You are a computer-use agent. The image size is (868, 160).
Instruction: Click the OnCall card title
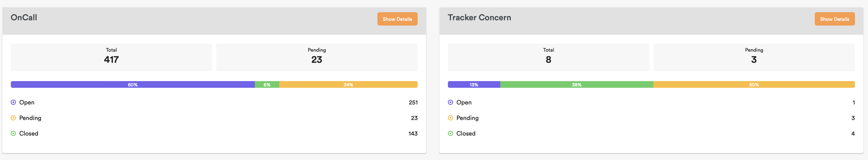[x=24, y=17]
